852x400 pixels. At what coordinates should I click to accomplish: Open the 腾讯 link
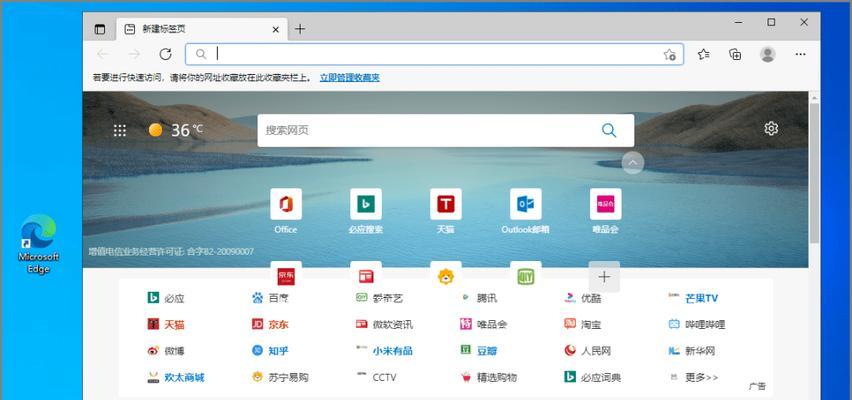(x=478, y=298)
